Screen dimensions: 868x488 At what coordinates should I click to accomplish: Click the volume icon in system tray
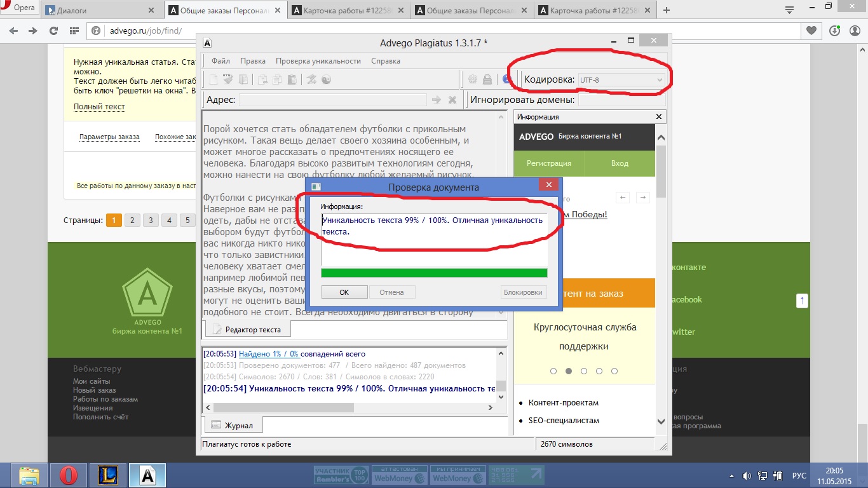747,475
